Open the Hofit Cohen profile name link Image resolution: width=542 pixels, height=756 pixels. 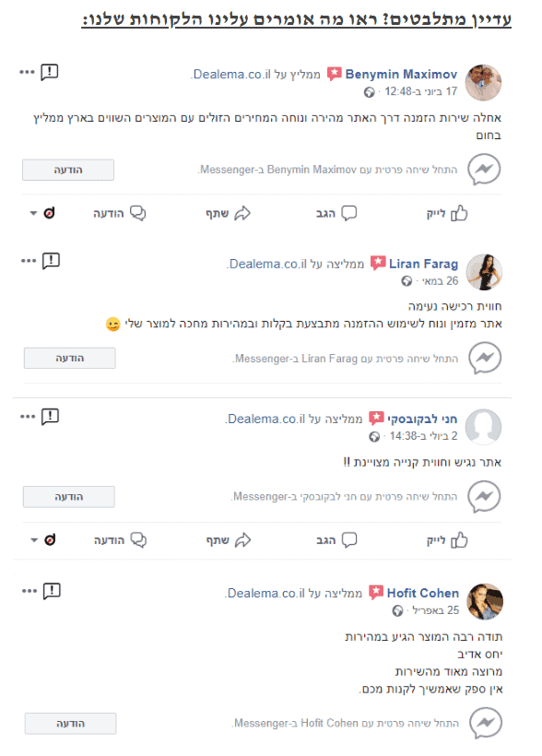point(423,593)
